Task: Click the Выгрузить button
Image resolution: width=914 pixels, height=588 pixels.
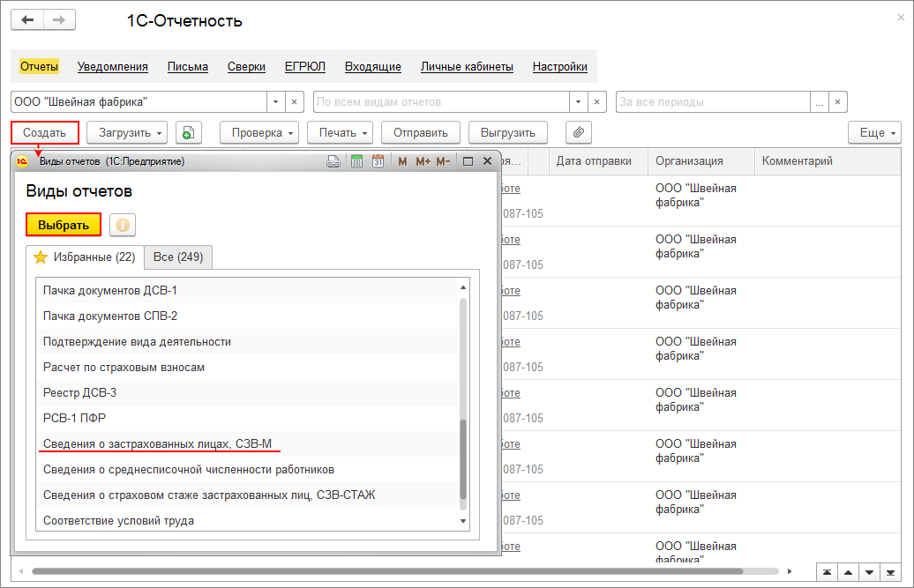Action: pyautogui.click(x=507, y=133)
